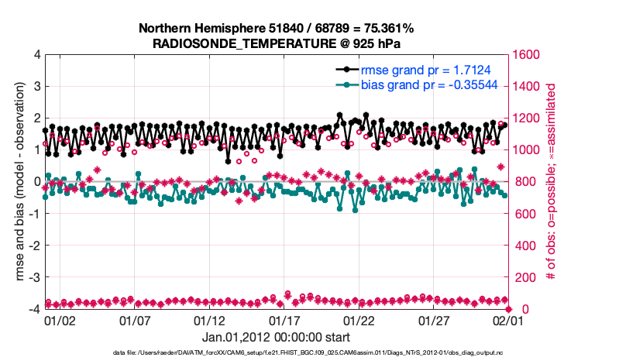The width and height of the screenshot is (643, 364).
Task: Click the 'rmse and bias' left axis label
Action: pyautogui.click(x=19, y=181)
